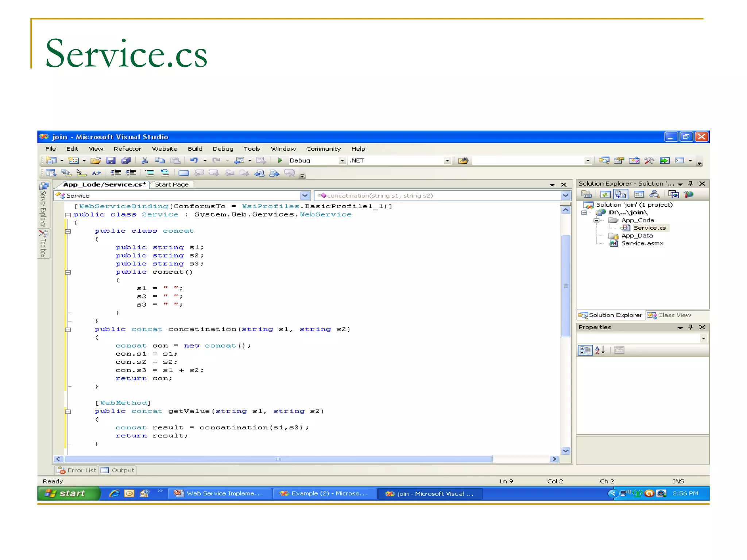
Task: Open the Output tab
Action: [117, 470]
